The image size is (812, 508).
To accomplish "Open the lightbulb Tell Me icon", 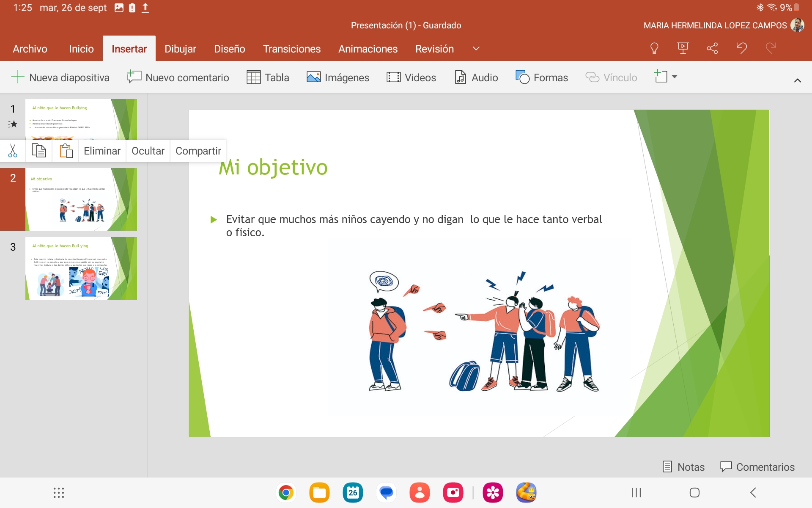I will [654, 49].
